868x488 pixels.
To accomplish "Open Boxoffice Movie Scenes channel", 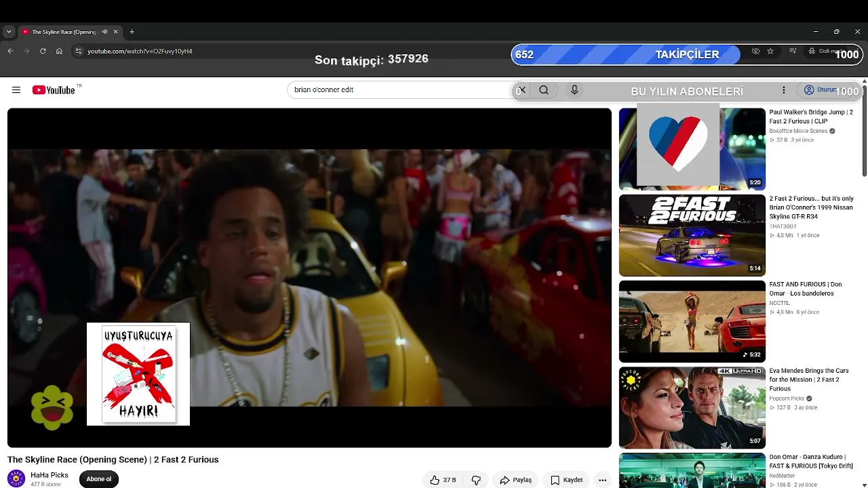I will point(798,131).
